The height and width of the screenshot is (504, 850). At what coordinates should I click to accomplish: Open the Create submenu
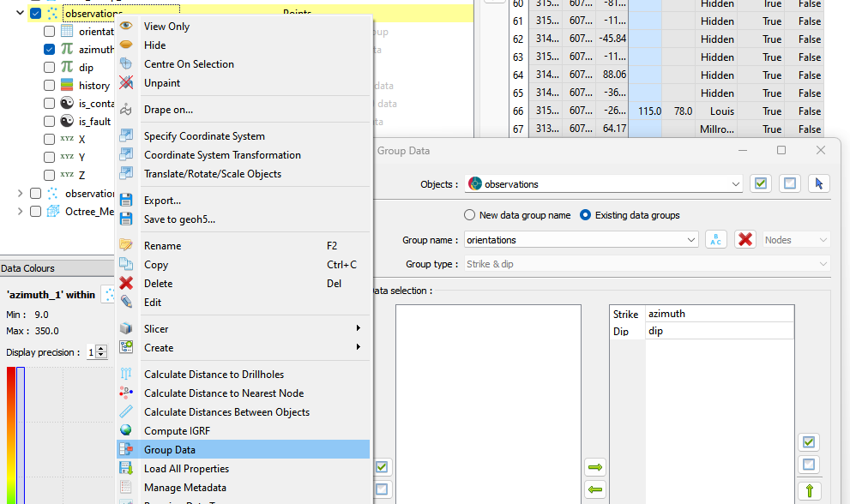pyautogui.click(x=159, y=348)
